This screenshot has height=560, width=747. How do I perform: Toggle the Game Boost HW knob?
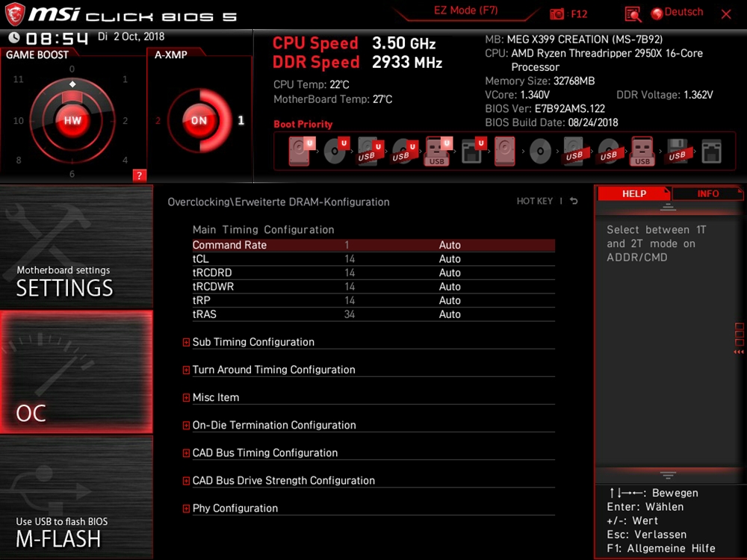pyautogui.click(x=72, y=120)
